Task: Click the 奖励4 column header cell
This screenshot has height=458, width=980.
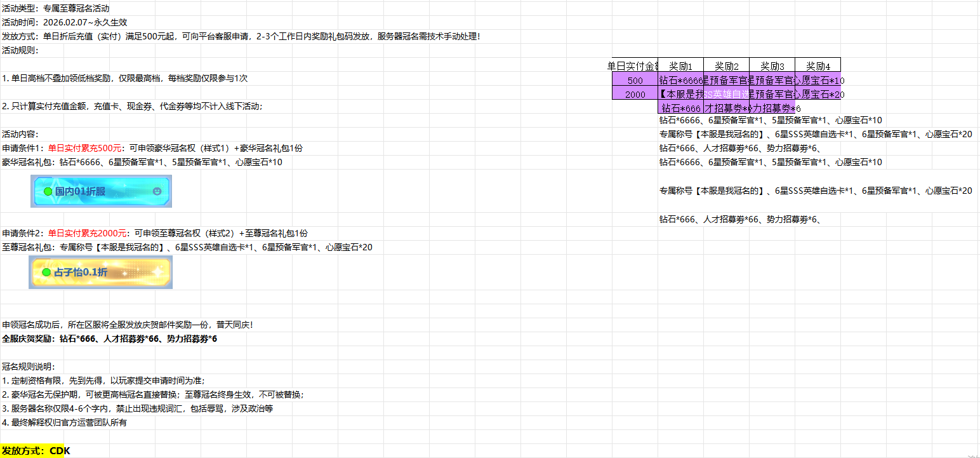Action: (818, 65)
